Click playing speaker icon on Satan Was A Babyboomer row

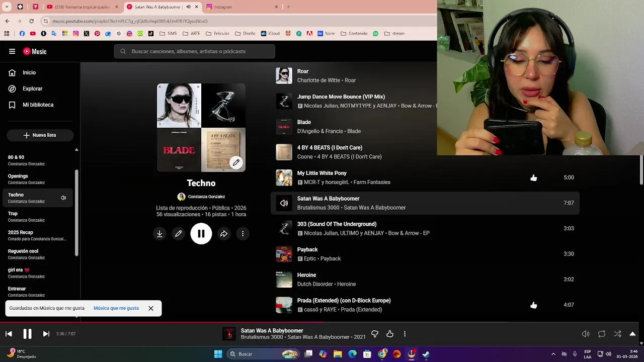(284, 203)
